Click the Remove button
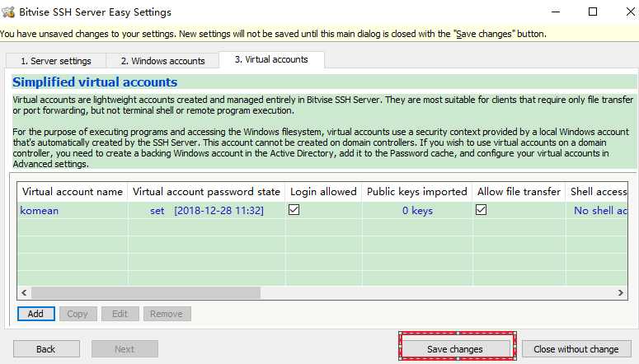 (167, 314)
